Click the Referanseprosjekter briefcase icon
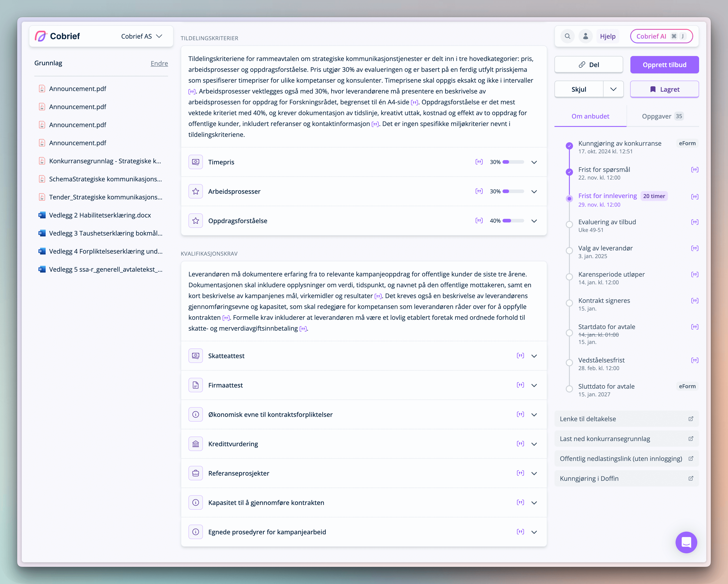 (195, 473)
